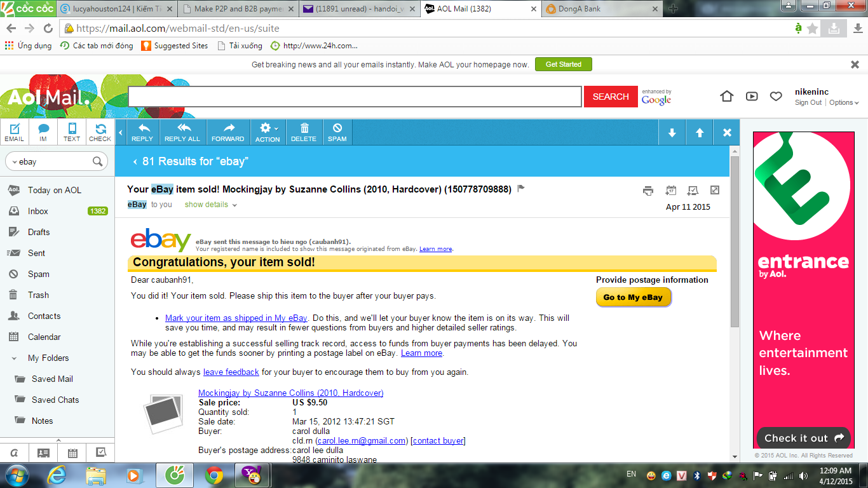Screen dimensions: 868x488
Task: Run the mailbox search with the magnifier
Action: 98,162
